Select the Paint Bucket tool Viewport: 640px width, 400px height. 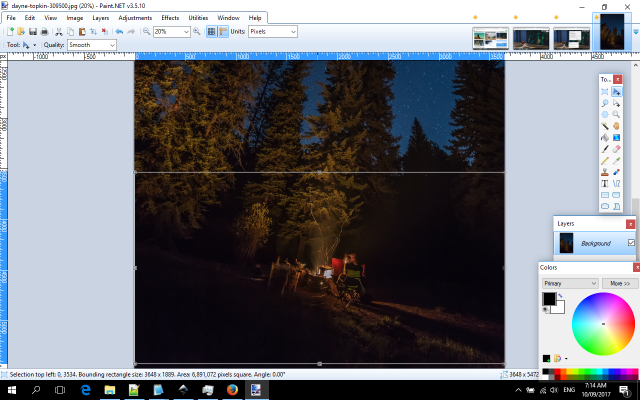[x=605, y=138]
